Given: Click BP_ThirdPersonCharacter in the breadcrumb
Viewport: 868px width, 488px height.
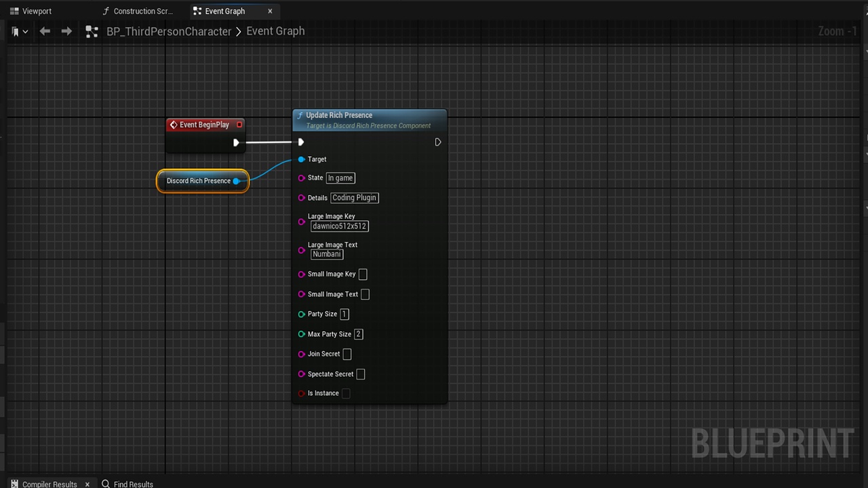Looking at the screenshot, I should 169,31.
